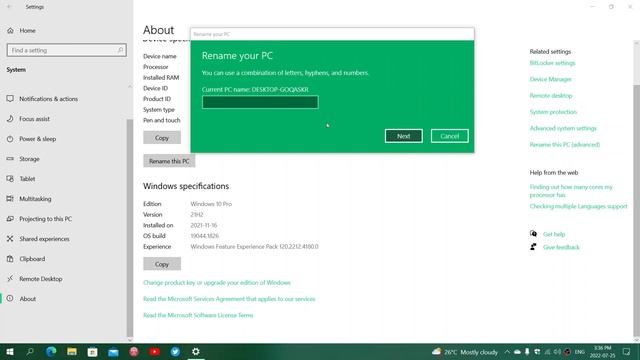Open the volume control in system tray
This screenshot has width=640, height=360.
pyautogui.click(x=557, y=352)
